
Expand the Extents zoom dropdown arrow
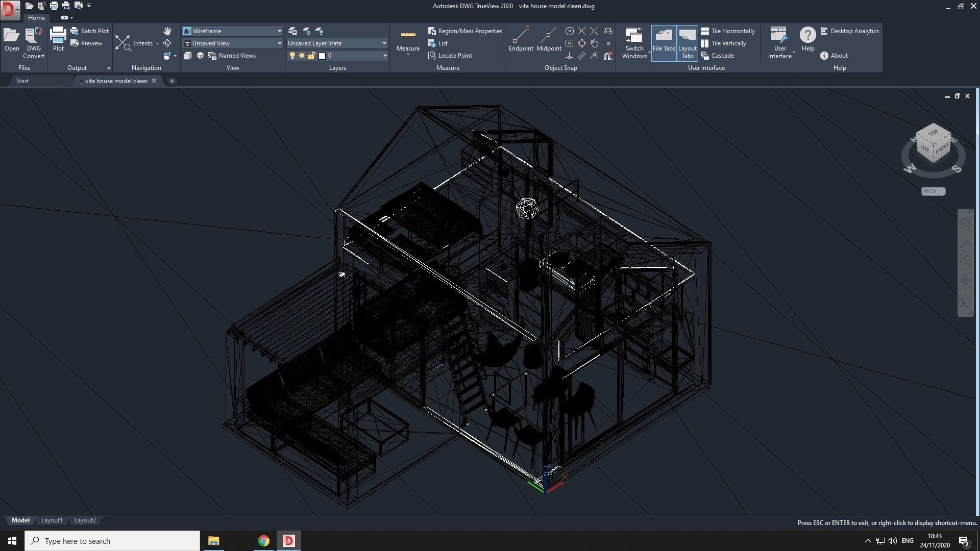click(157, 43)
